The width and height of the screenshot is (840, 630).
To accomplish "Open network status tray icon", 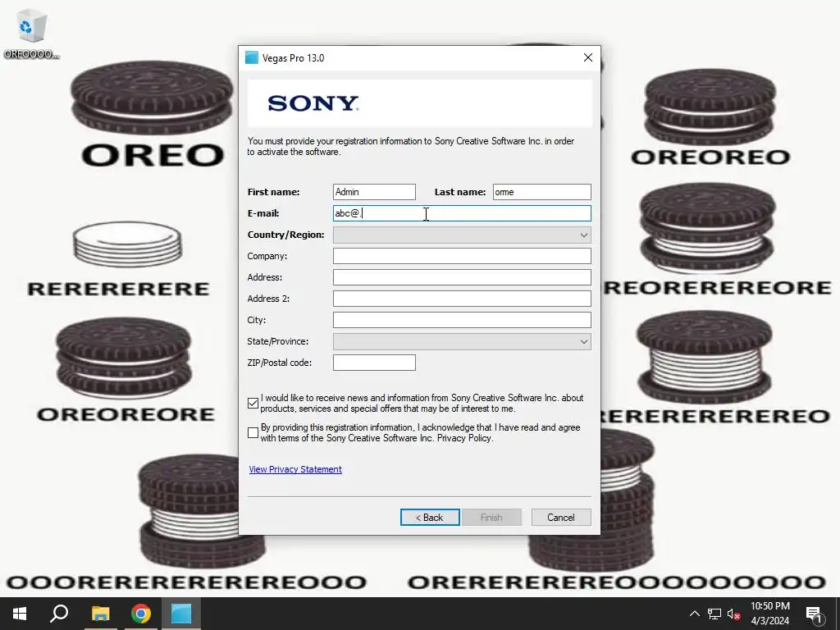I will coord(714,614).
